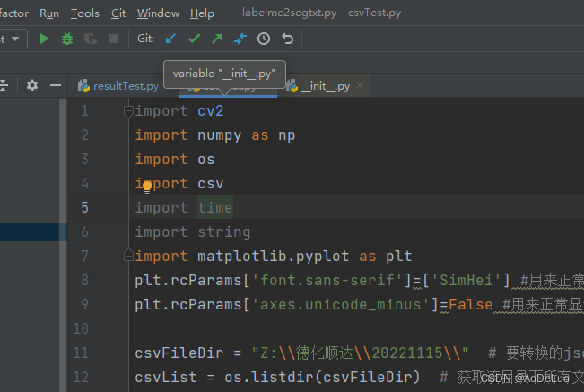
Task: Commit changes with green Git checkmark
Action: coord(194,39)
